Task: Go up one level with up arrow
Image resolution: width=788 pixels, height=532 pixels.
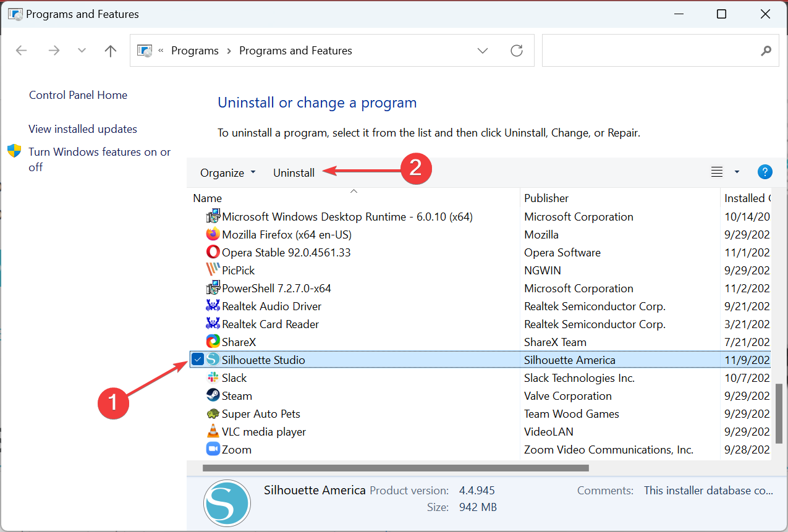Action: coord(111,51)
